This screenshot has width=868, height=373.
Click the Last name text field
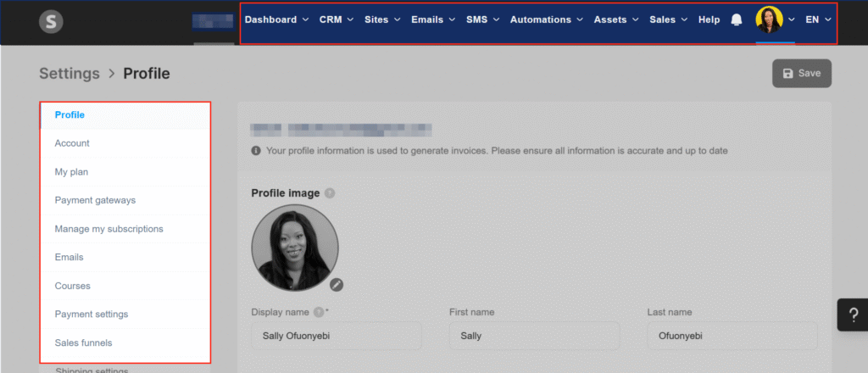(x=731, y=336)
